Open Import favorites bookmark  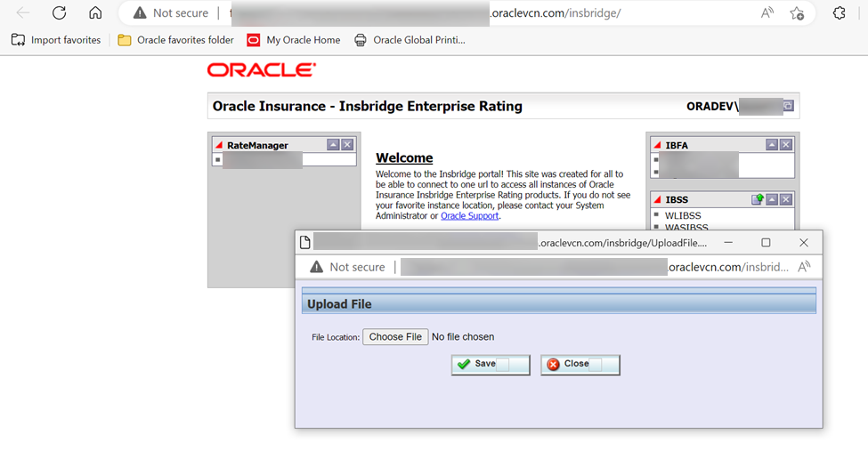56,40
